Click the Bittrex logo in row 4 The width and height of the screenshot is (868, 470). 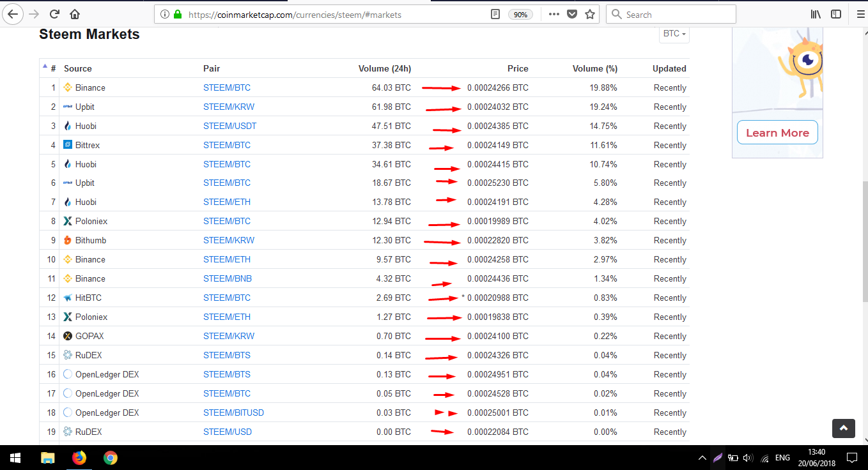coord(68,145)
